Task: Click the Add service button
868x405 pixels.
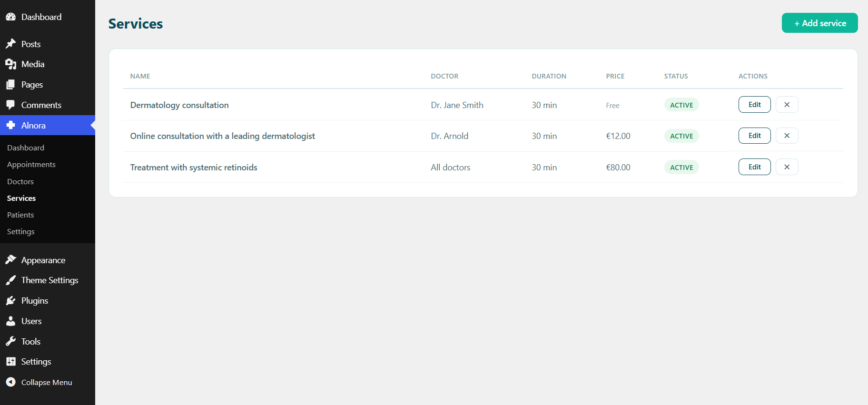Action: pos(819,23)
